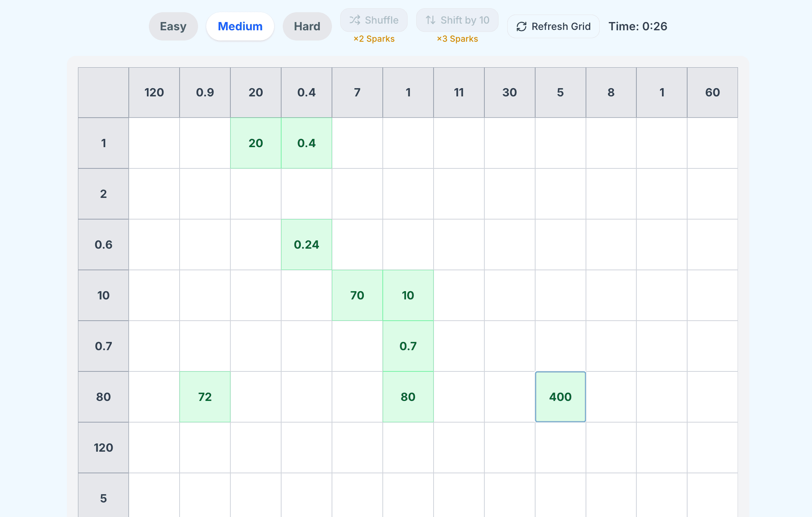This screenshot has width=812, height=517.
Task: Select Hard difficulty mode
Action: coord(307,26)
